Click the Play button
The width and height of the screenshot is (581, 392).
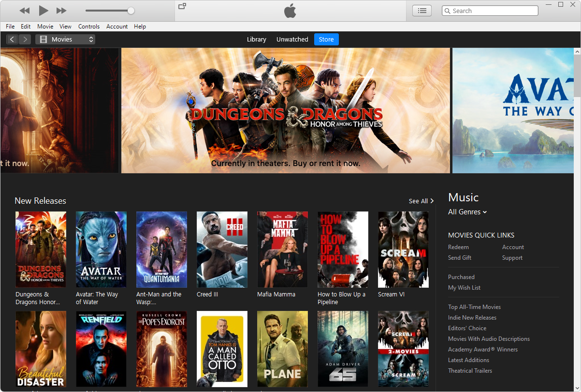pos(44,11)
